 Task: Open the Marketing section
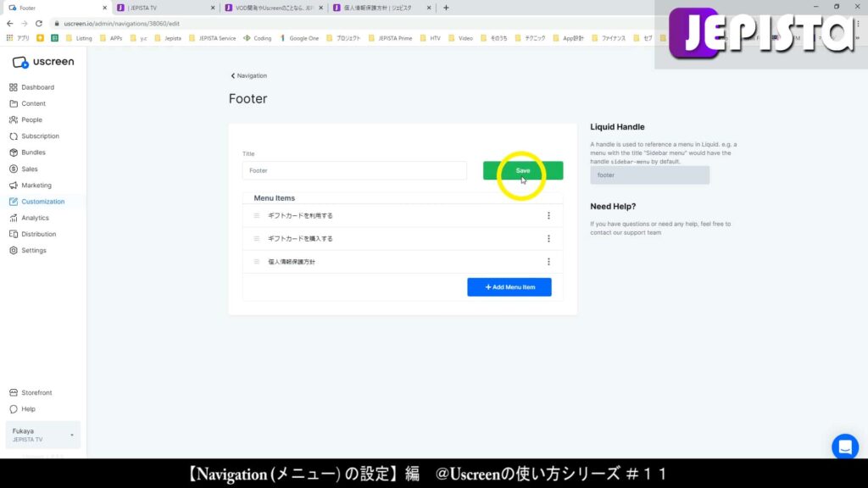32,185
